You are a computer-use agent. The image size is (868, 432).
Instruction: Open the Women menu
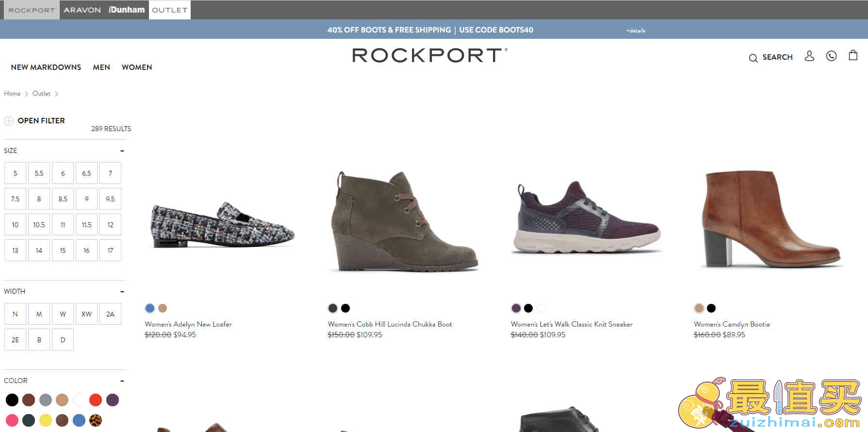(137, 67)
